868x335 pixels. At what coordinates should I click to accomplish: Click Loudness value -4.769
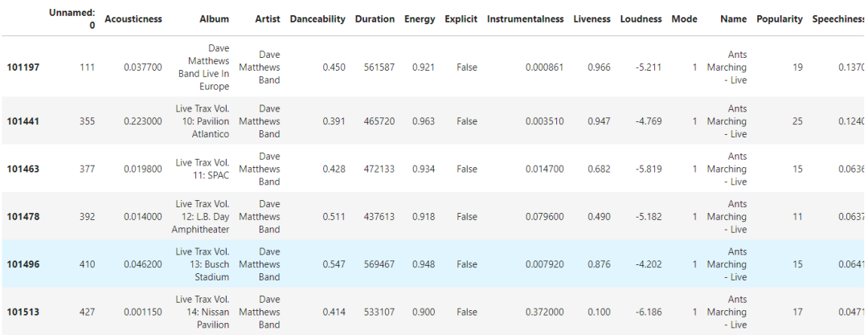[x=649, y=121]
